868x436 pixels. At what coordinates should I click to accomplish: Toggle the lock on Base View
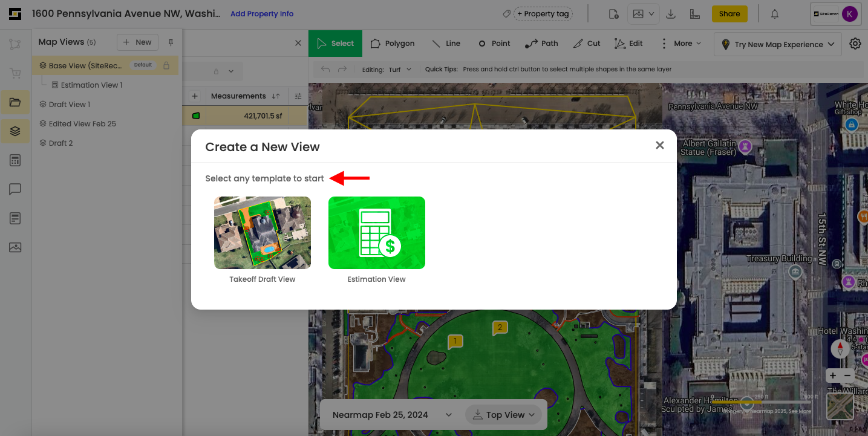tap(166, 65)
